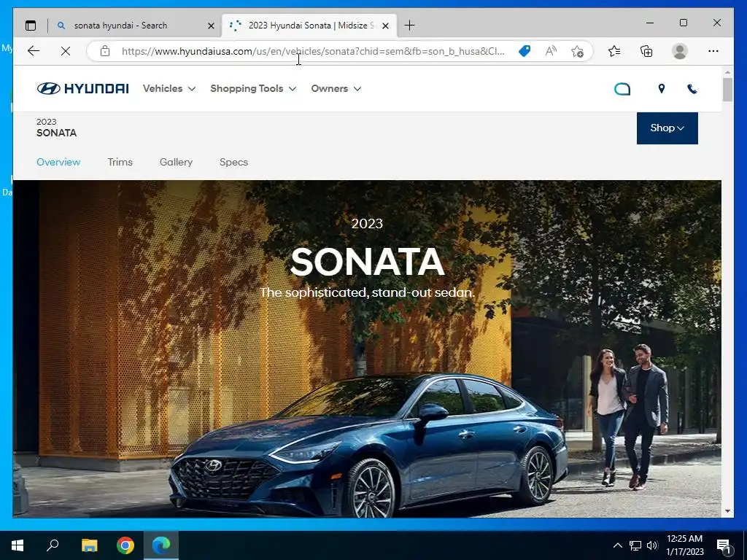Stop loading the page with the X button
The height and width of the screenshot is (560, 747).
(66, 51)
